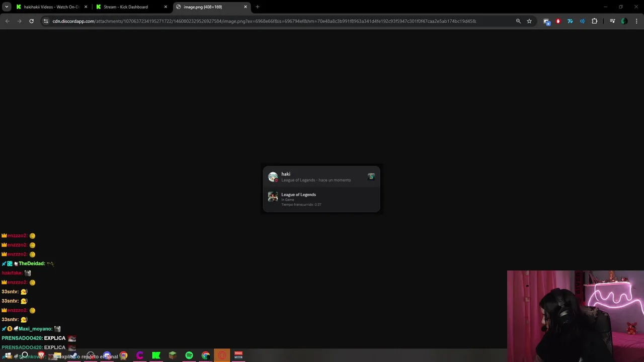Open Opera browser from taskbar

[x=222, y=355]
